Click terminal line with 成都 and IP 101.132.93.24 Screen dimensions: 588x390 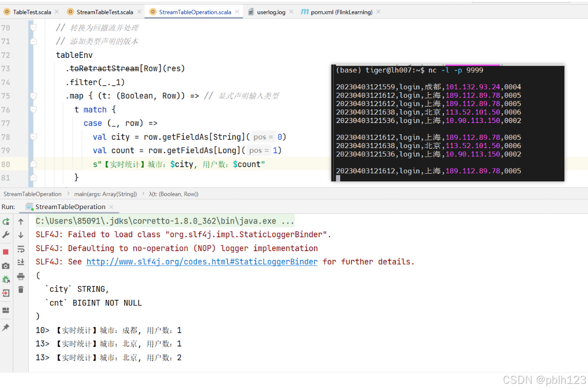tap(428, 87)
